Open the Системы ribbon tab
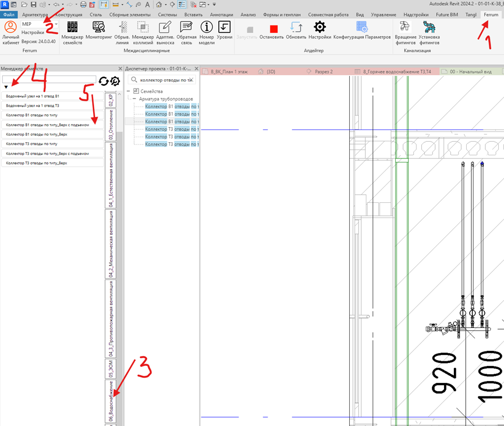The height and width of the screenshot is (426, 504). click(167, 15)
